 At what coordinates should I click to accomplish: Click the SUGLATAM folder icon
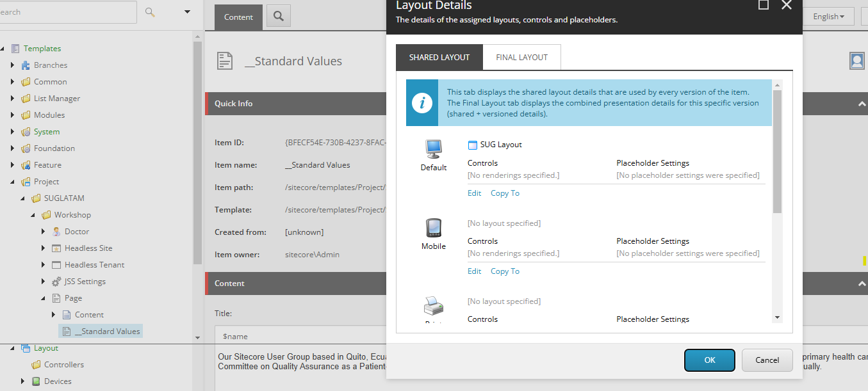pos(36,198)
